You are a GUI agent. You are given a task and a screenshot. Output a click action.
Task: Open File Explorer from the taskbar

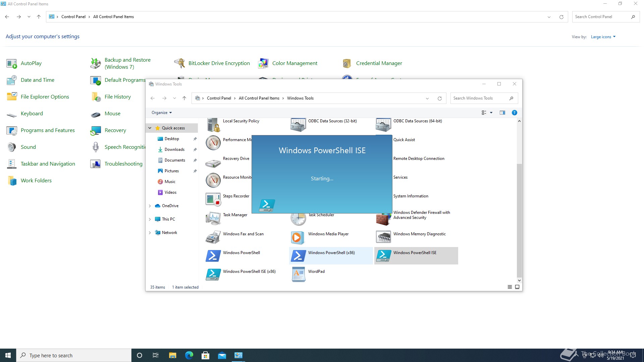172,355
